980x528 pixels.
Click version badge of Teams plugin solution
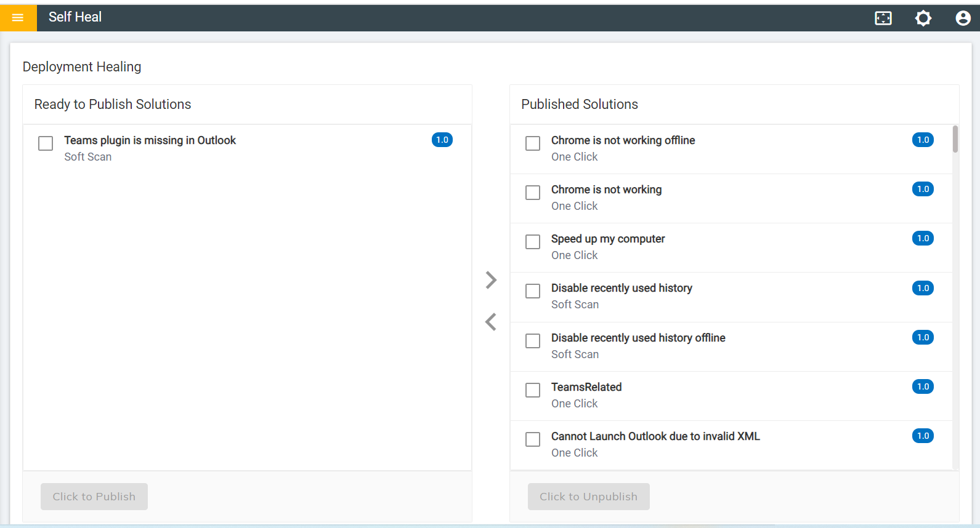coord(442,140)
